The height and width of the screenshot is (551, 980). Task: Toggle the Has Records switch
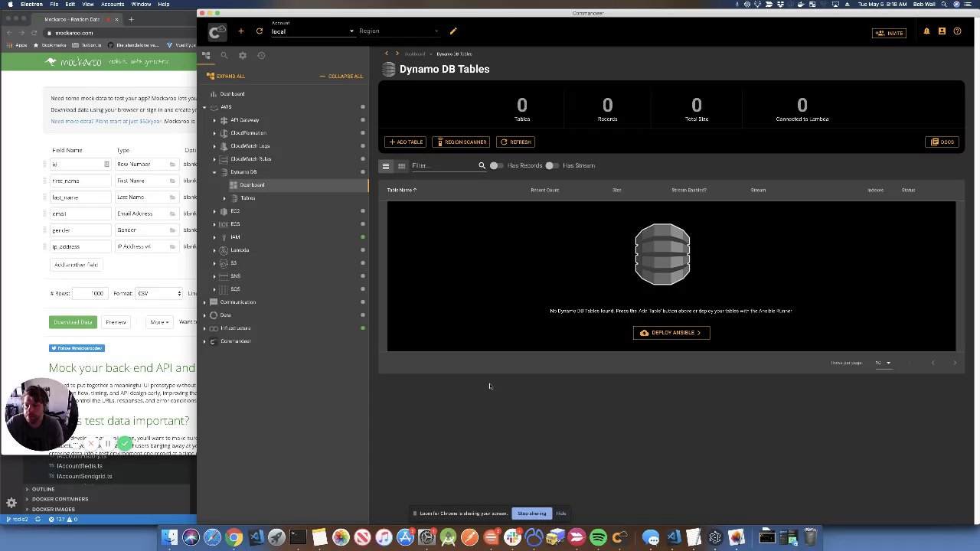pos(496,165)
